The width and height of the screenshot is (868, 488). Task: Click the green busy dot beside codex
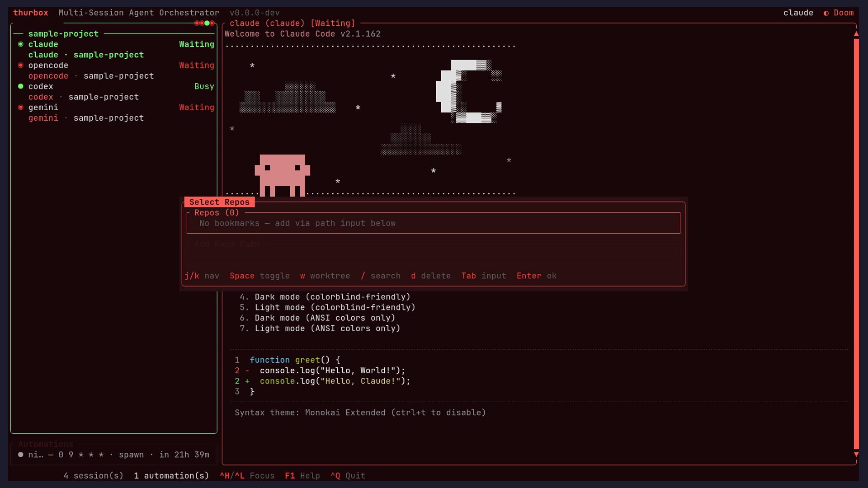(x=20, y=86)
